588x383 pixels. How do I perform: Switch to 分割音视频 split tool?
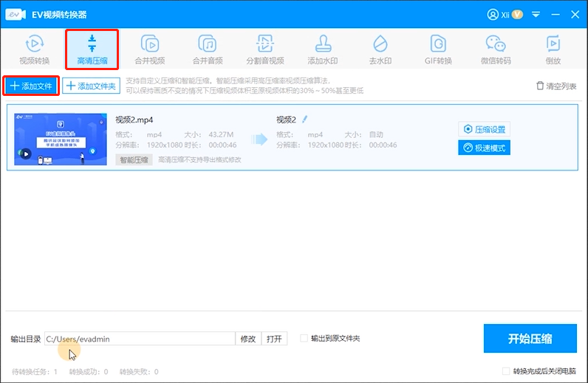coord(265,49)
